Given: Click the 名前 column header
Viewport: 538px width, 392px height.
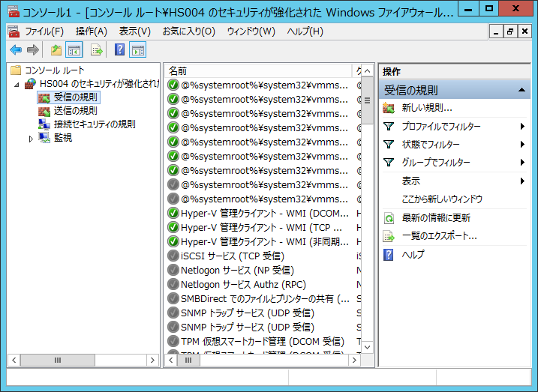Looking at the screenshot, I should click(258, 71).
